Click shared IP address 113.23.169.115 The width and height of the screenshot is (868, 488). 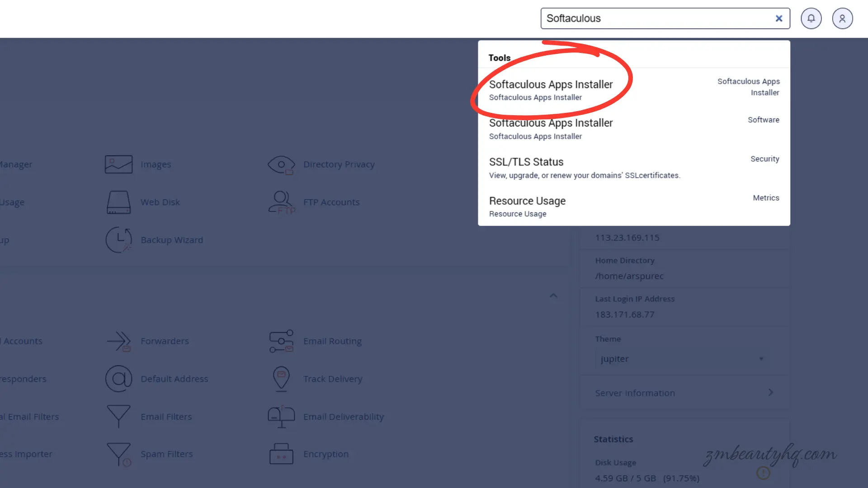[x=627, y=238]
